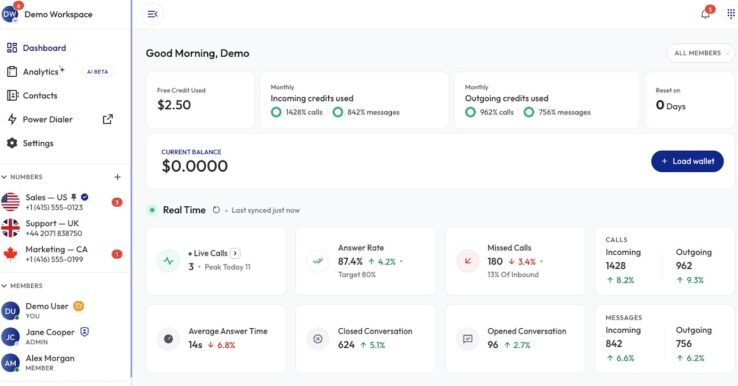Click the Closed Conversation icon
738x386 pixels.
tap(318, 338)
